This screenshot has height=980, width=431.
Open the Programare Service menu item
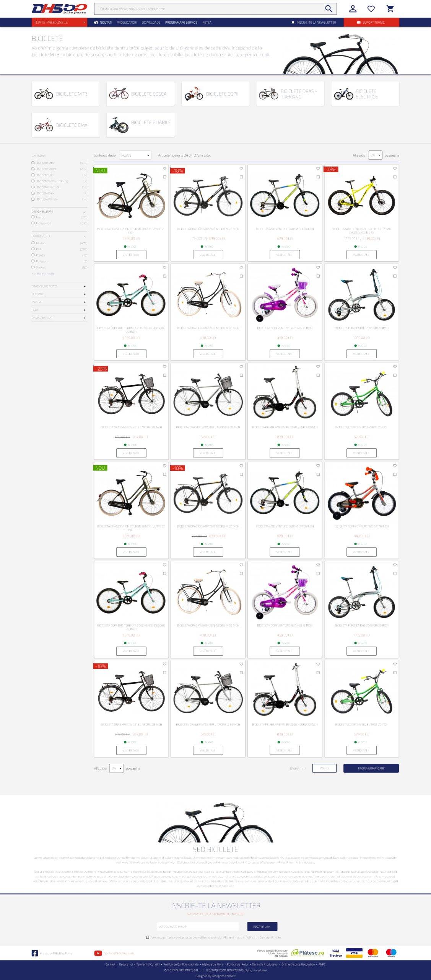click(x=181, y=23)
